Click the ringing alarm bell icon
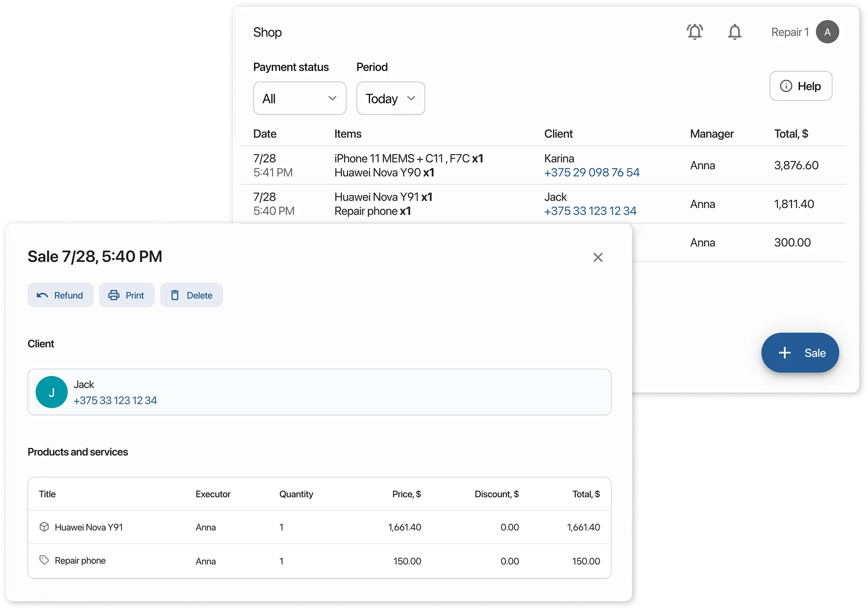 click(694, 32)
